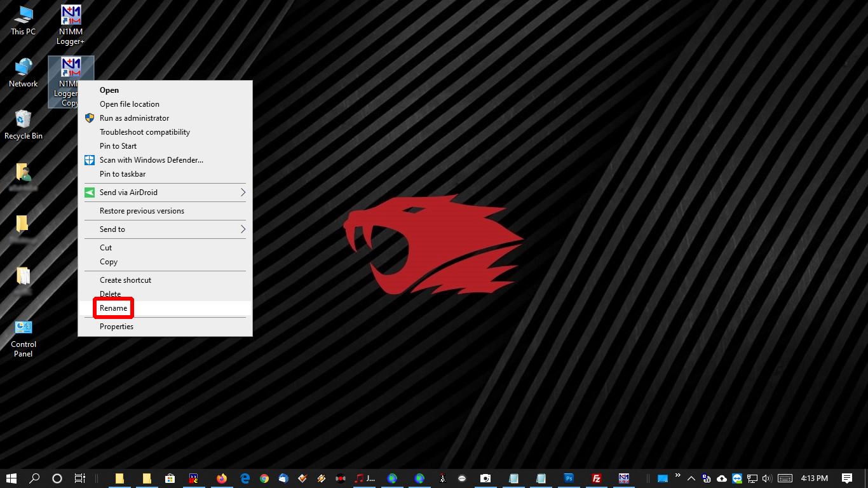Launch Microsoft Edge from taskbar
Viewport: 868px width, 488px height.
click(x=245, y=478)
